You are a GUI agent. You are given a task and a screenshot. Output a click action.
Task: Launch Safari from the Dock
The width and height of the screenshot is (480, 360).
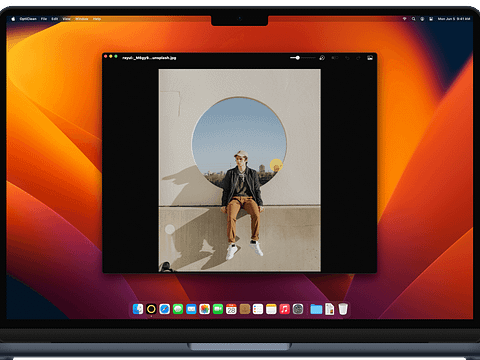point(164,309)
